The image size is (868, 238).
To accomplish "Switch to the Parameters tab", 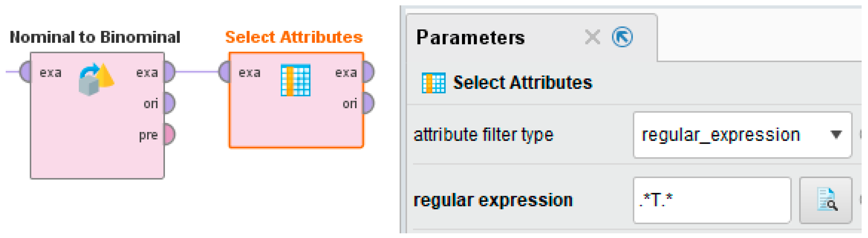I will tap(470, 37).
